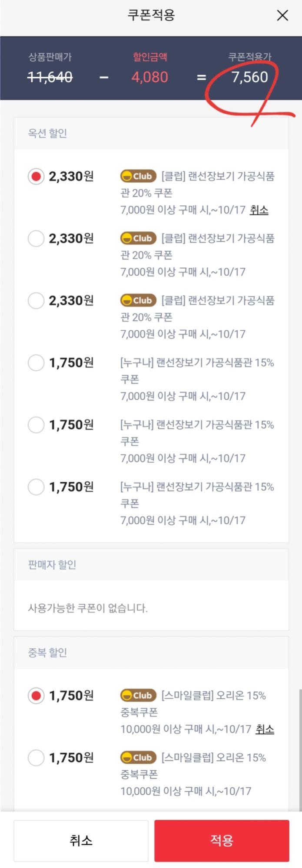Select the first 2,330원 클럽 20% coupon radio

click(36, 176)
